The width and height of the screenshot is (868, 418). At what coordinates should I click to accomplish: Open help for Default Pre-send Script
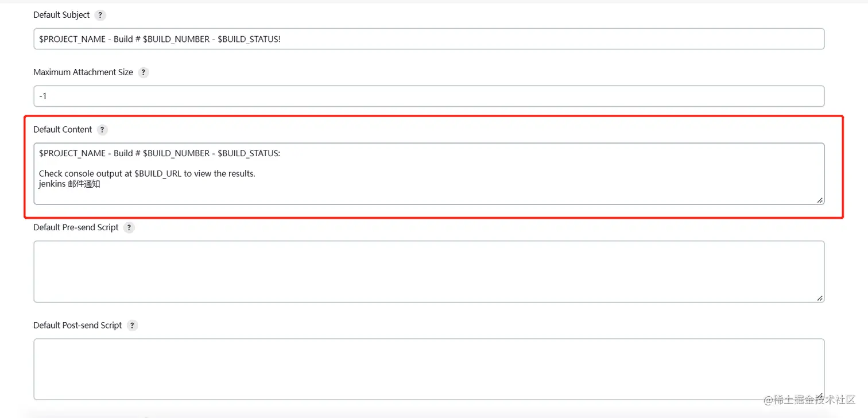(129, 227)
